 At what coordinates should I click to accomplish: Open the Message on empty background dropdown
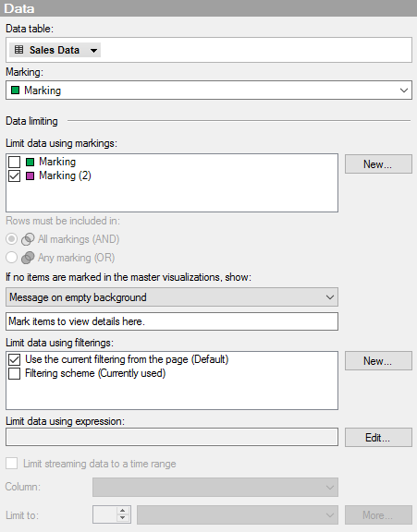coord(172,297)
